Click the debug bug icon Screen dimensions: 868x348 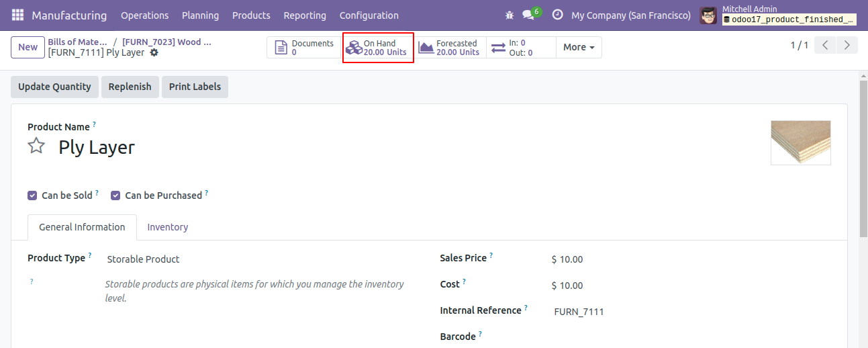pyautogui.click(x=510, y=15)
